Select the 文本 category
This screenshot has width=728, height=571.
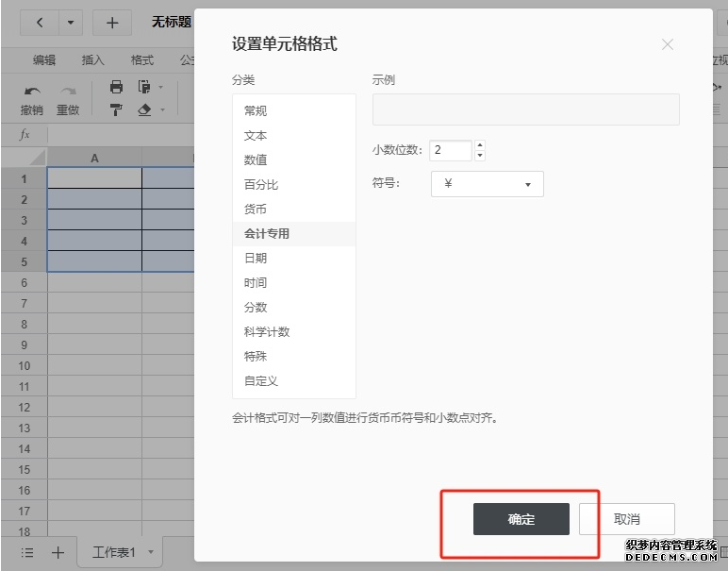[294, 136]
